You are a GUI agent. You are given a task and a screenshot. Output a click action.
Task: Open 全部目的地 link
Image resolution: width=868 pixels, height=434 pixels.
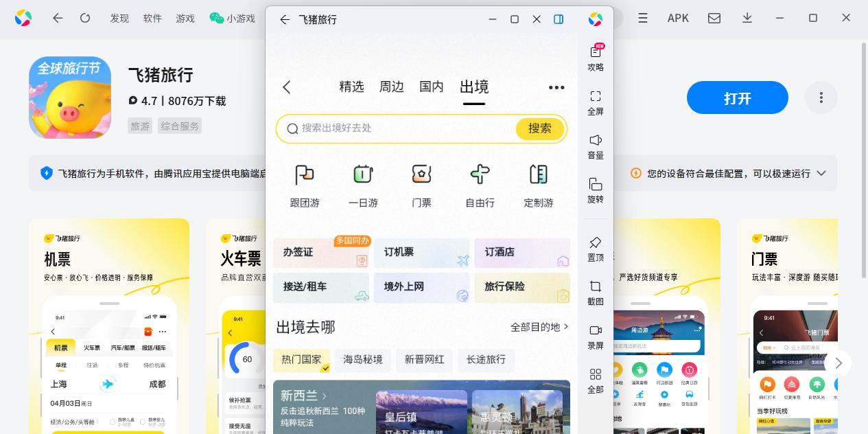click(539, 327)
